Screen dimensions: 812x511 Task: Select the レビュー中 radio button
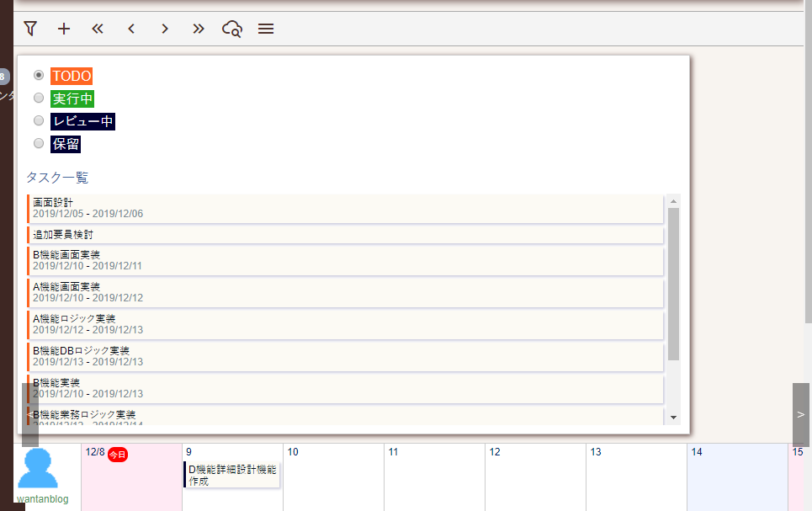click(39, 120)
